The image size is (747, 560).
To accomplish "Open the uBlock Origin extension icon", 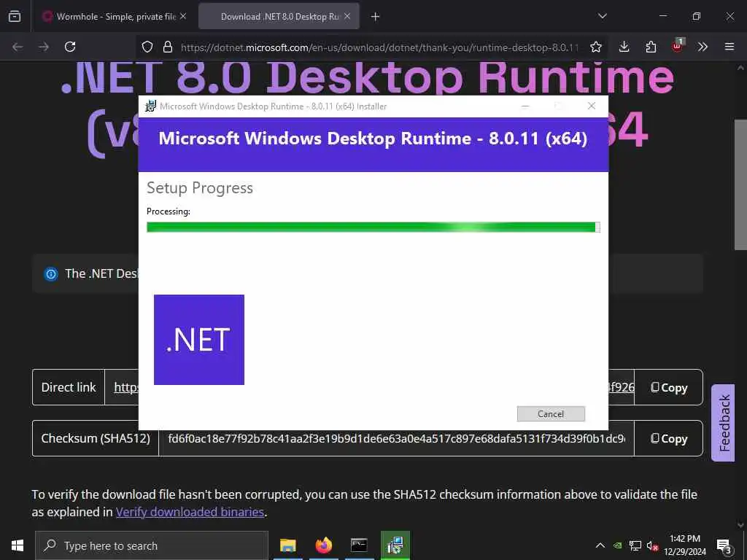I will [678, 46].
